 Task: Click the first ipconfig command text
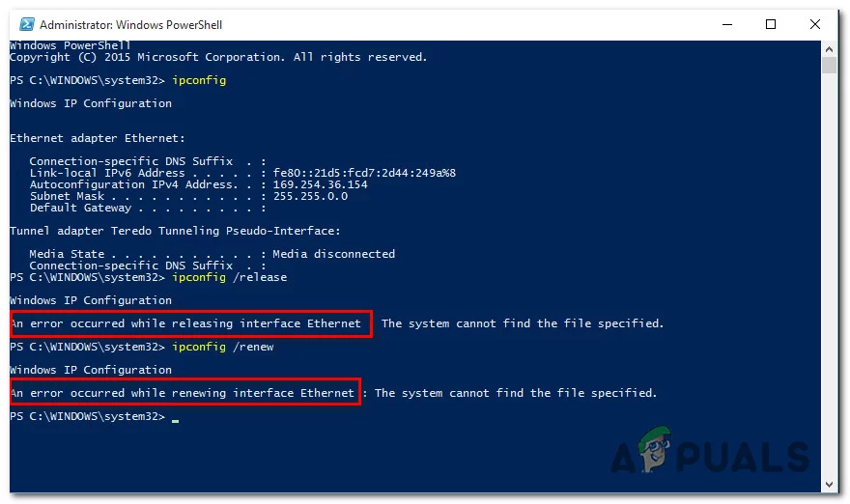(x=198, y=80)
